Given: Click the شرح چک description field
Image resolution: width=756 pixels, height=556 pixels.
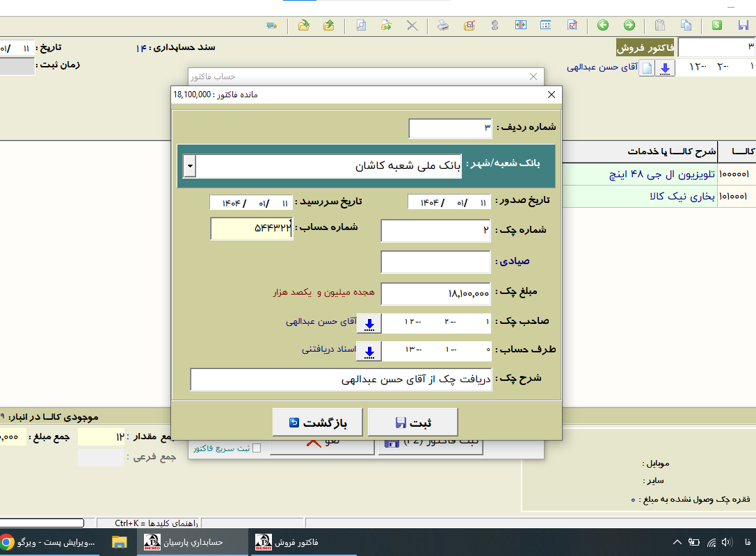Looking at the screenshot, I should (x=341, y=379).
